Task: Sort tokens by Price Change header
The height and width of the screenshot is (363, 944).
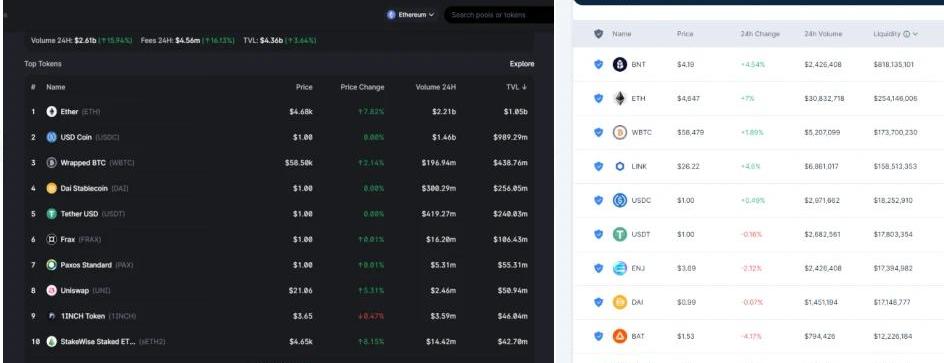Action: click(362, 87)
